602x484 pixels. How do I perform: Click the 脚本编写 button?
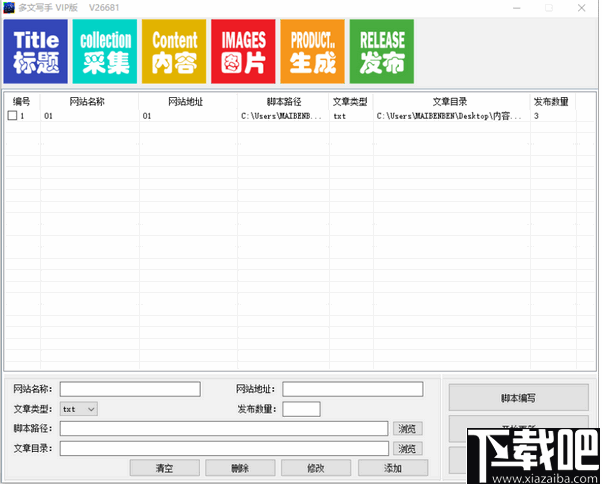tap(519, 398)
